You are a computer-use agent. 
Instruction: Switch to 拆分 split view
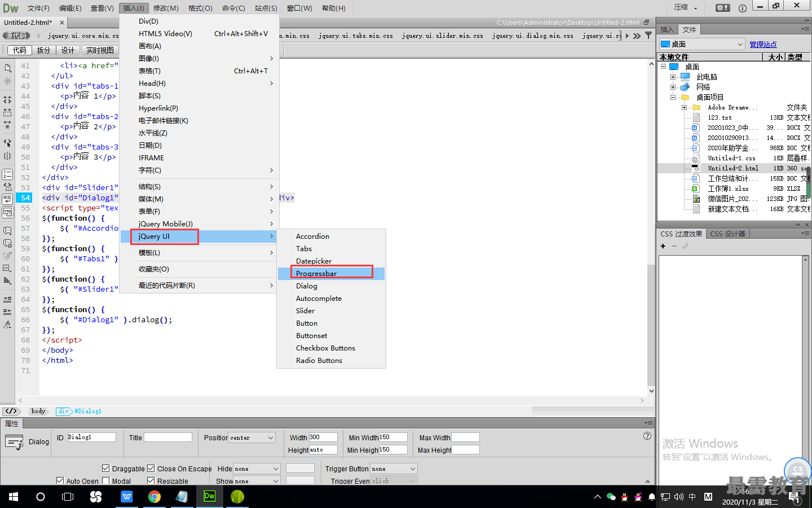pyautogui.click(x=43, y=50)
